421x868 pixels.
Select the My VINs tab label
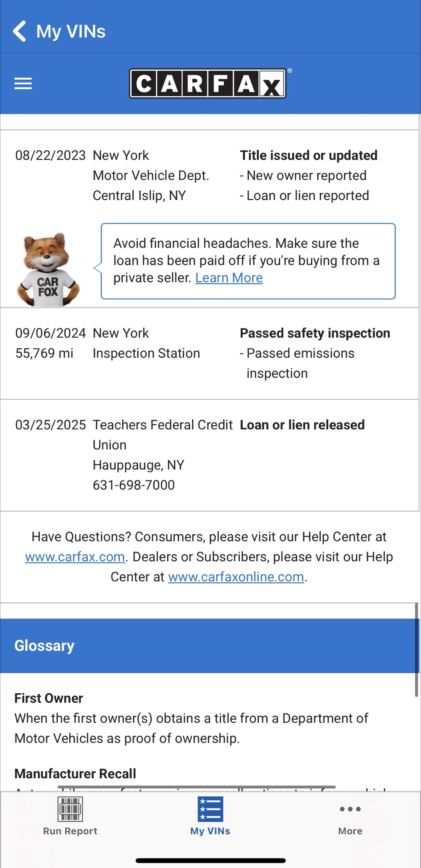(210, 831)
